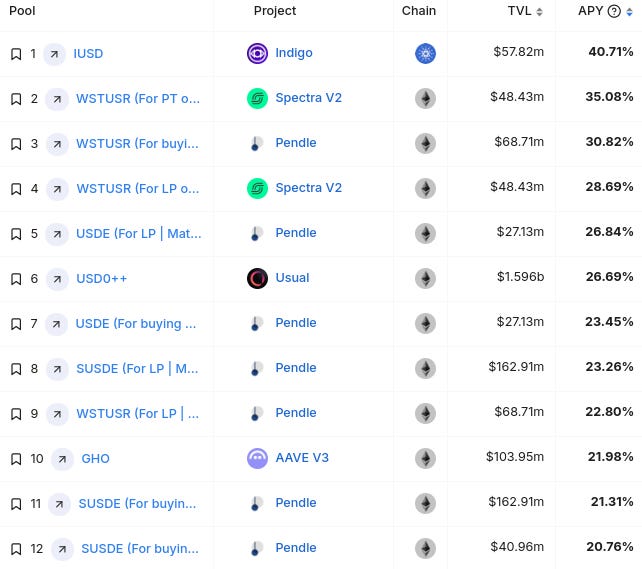Open external link arrow for USD0++
This screenshot has height=569, width=642.
[57, 279]
